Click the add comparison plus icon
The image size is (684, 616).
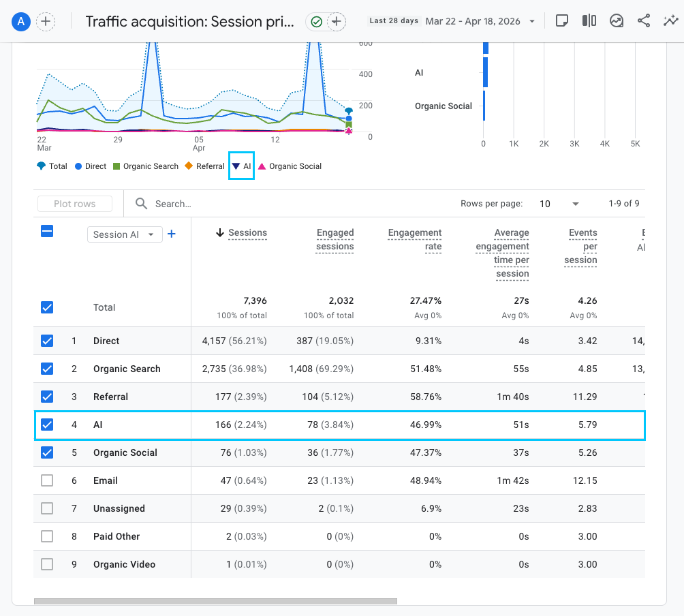(x=46, y=22)
